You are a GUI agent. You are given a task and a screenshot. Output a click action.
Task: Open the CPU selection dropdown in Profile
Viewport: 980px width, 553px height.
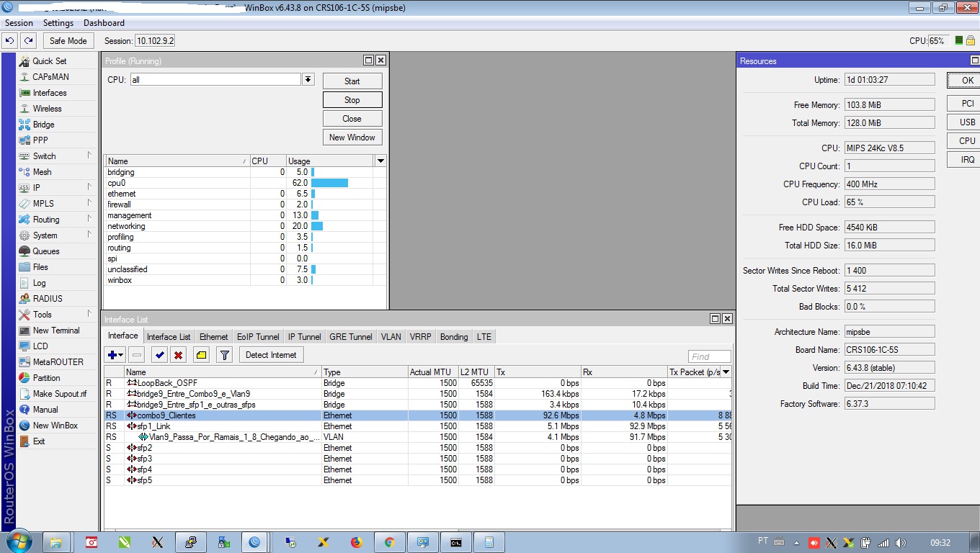click(x=308, y=80)
